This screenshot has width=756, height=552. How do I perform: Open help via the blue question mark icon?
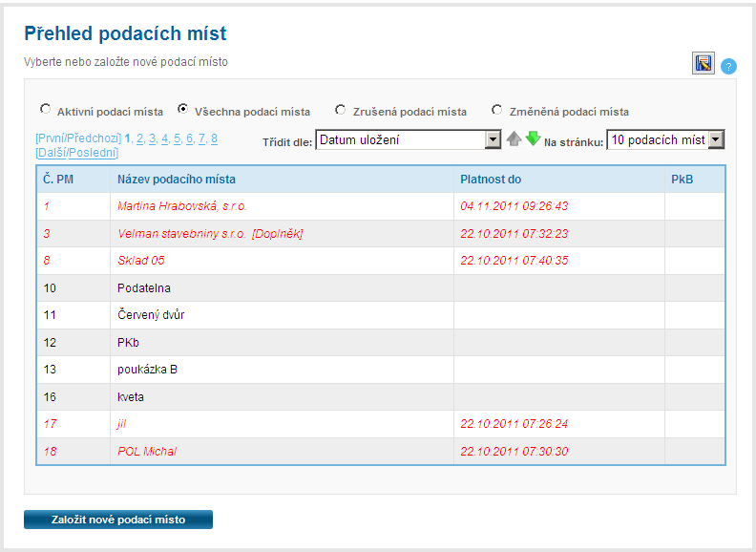pyautogui.click(x=728, y=67)
